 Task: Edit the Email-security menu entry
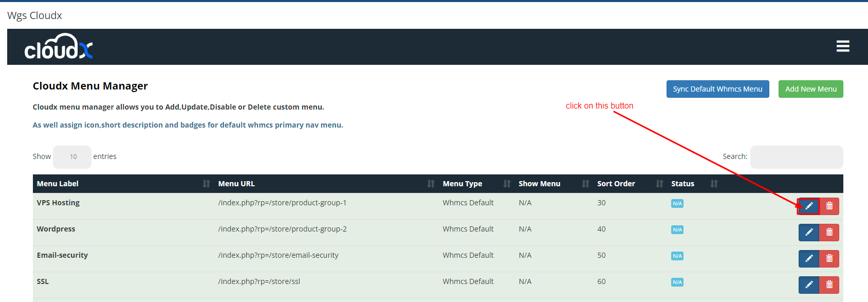point(808,259)
